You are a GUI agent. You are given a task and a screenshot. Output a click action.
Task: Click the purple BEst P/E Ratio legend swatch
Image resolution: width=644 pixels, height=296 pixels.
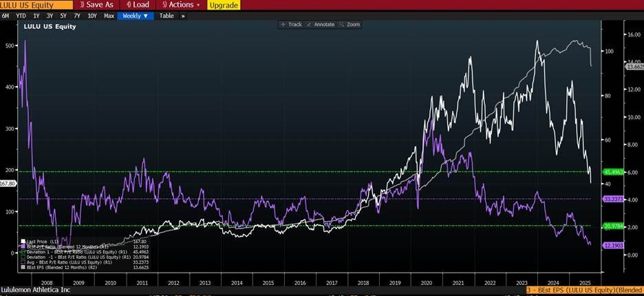pos(23,246)
